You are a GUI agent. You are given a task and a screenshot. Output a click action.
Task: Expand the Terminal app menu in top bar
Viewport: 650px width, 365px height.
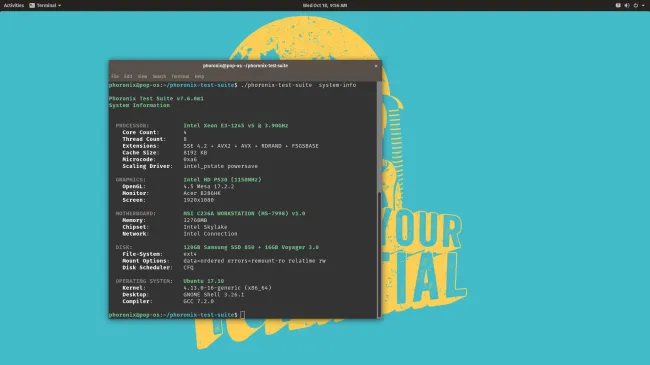coord(60,5)
